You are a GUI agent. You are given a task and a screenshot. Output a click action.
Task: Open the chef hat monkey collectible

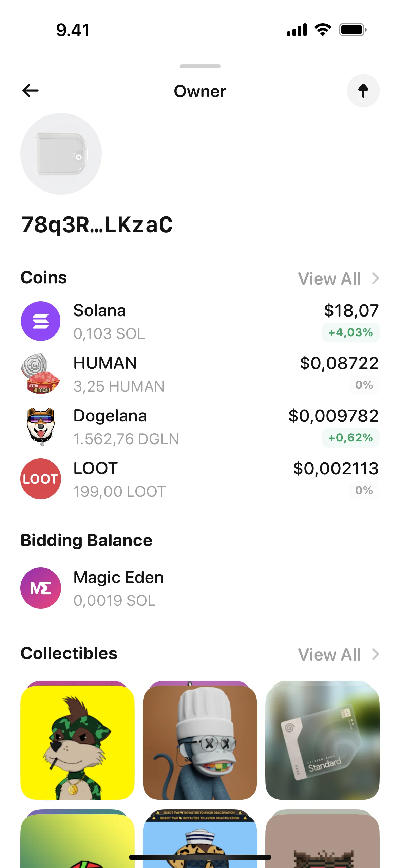coord(200,742)
